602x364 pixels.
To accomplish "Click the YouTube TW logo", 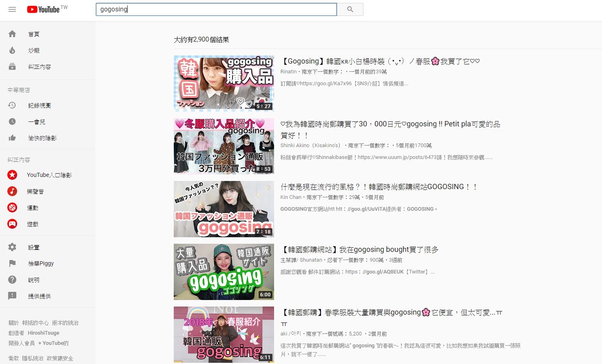I will 47,9.
